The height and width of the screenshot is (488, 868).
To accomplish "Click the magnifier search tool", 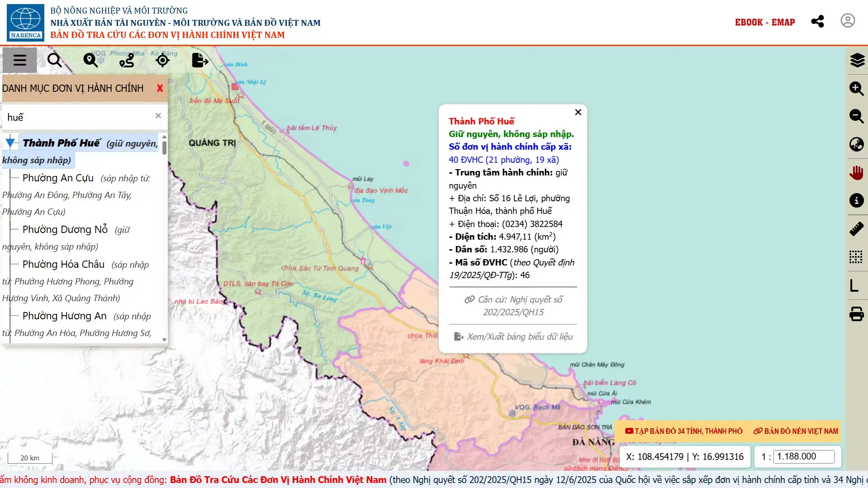I will (55, 60).
